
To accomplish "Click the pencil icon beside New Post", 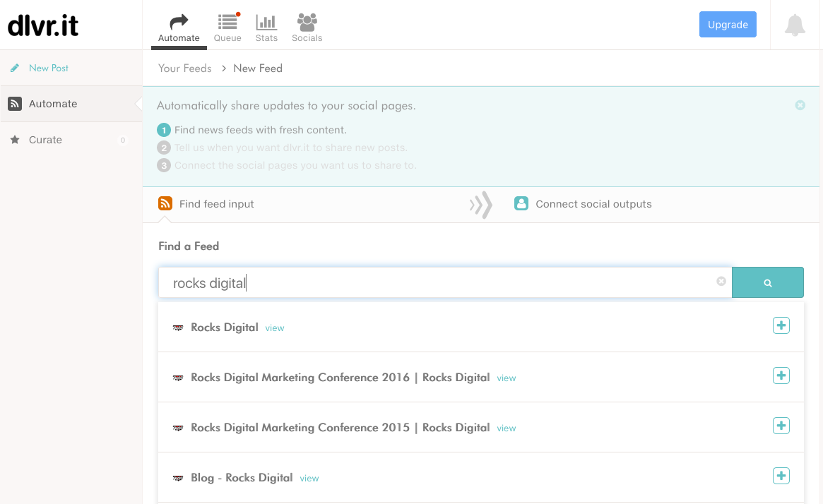I will coord(15,68).
